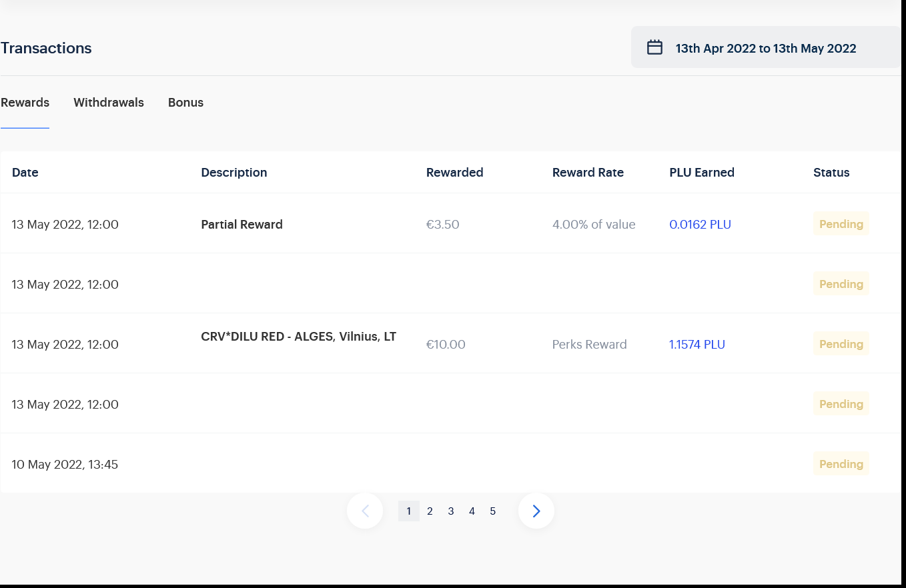This screenshot has width=906, height=588.
Task: Open the date range 13th Apr to 13th May
Action: pos(765,48)
